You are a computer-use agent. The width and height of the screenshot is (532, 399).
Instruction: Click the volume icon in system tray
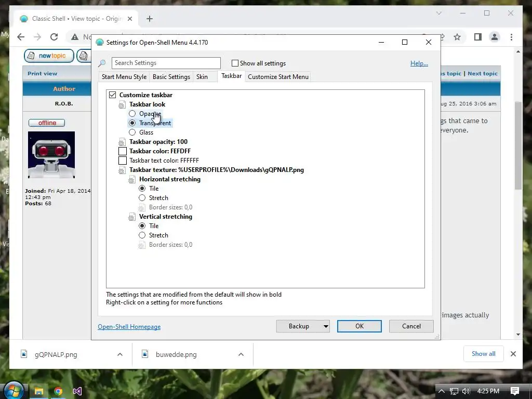[466, 391]
